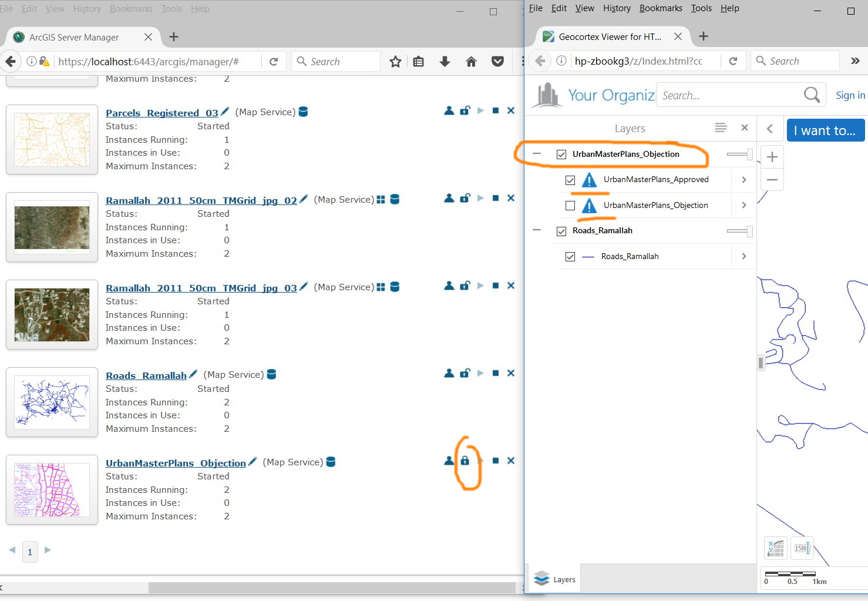Open History menu in Geocortex browser window
Viewport: 868px width, 601px height.
click(617, 8)
